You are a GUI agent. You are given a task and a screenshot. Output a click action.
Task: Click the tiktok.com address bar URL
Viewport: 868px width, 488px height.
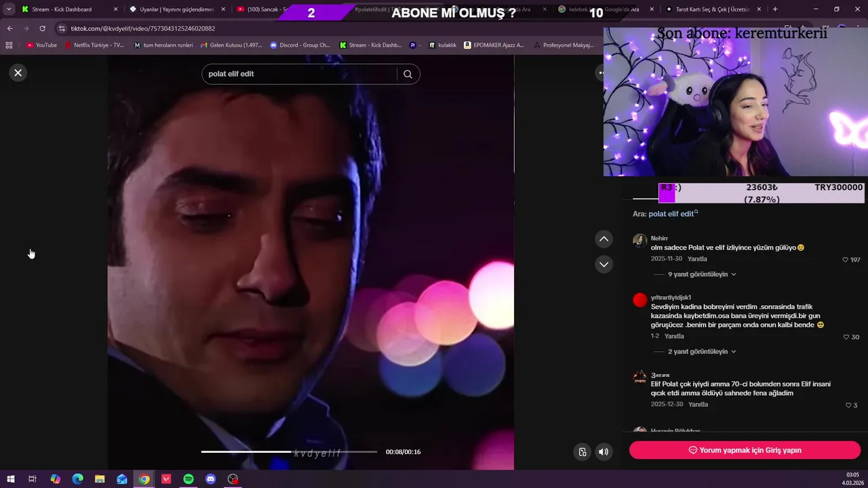pos(143,28)
